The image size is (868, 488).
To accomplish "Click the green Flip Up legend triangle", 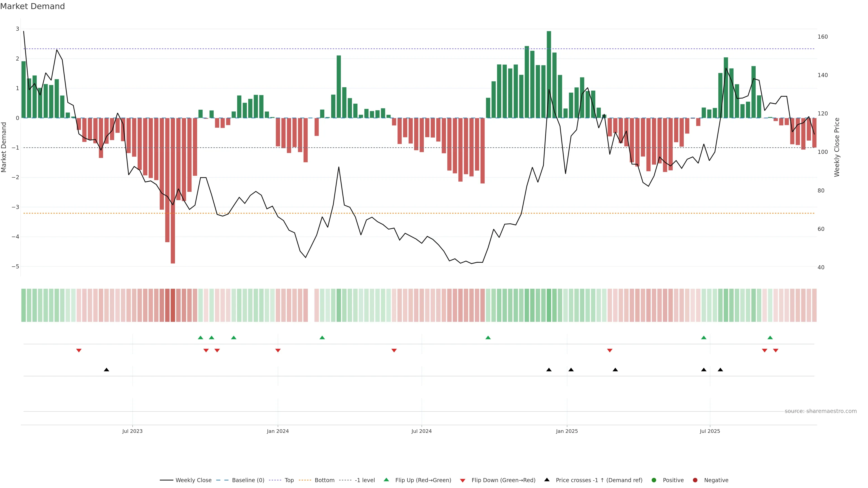I will 387,480.
